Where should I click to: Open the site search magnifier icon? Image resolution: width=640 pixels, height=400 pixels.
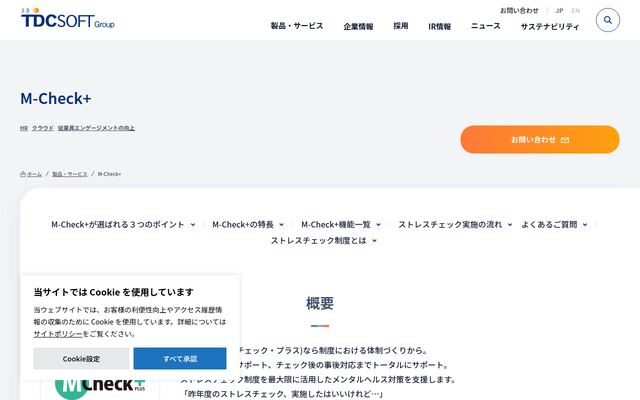pos(607,20)
